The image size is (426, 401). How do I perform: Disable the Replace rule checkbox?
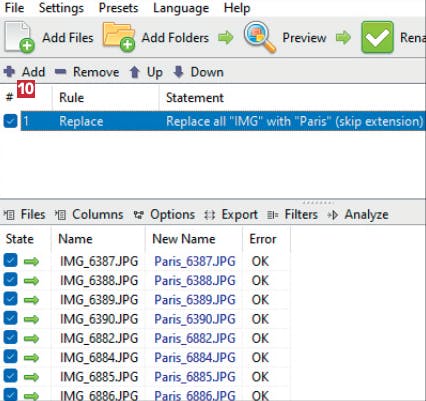10,121
